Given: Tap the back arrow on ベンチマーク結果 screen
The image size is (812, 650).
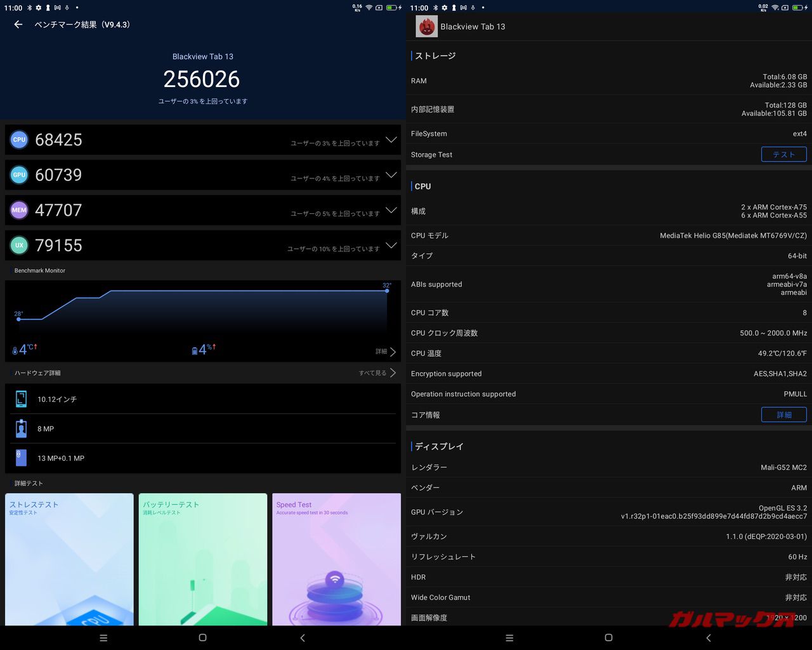Looking at the screenshot, I should (17, 24).
